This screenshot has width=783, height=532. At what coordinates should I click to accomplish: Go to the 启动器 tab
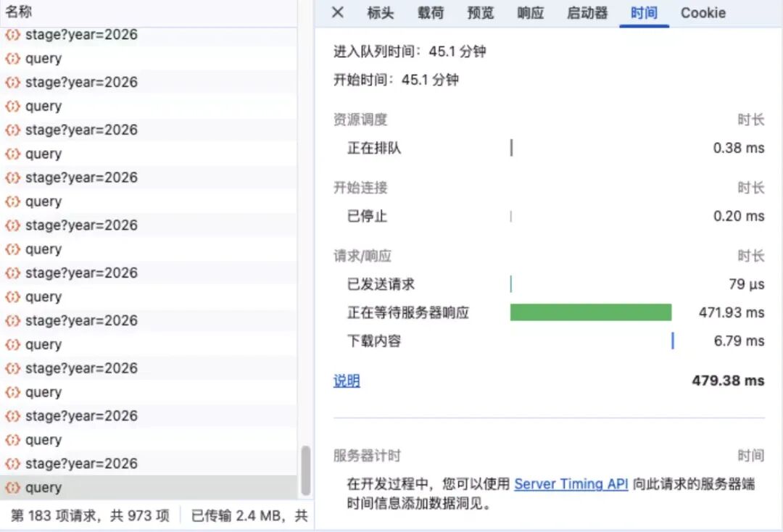click(587, 13)
